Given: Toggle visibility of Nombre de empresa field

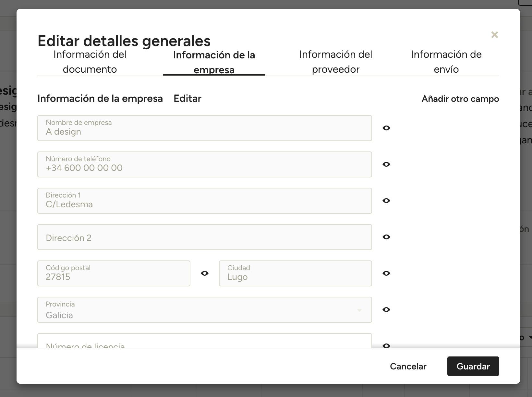Looking at the screenshot, I should pos(386,128).
